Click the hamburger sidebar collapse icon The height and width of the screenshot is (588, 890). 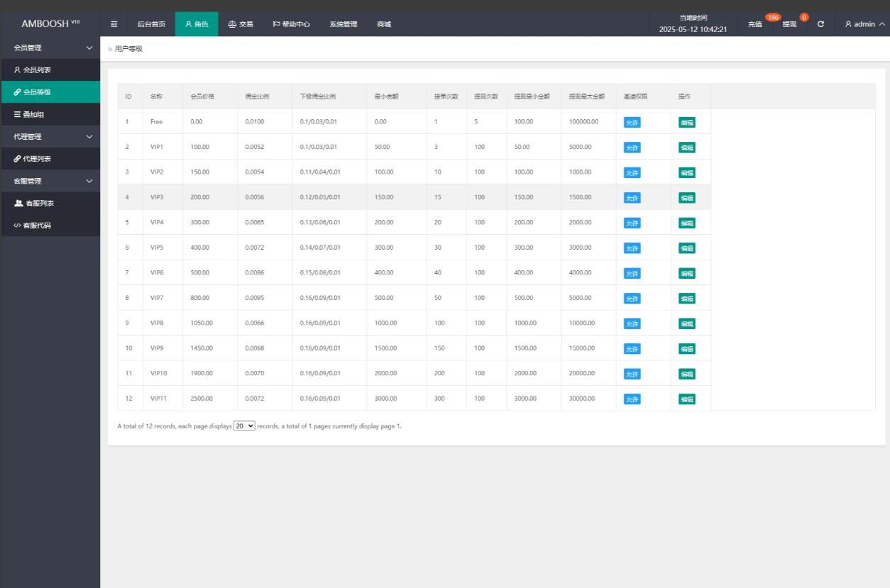(114, 24)
